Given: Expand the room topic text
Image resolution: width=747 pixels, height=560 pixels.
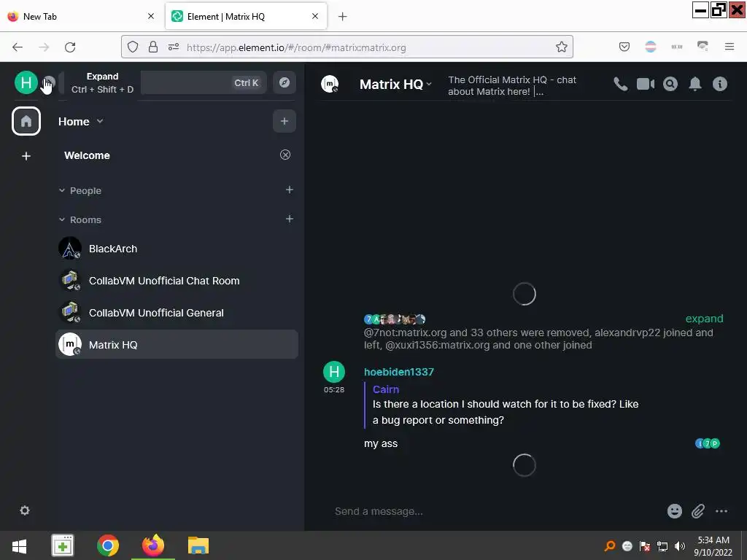Looking at the screenshot, I should 512,86.
